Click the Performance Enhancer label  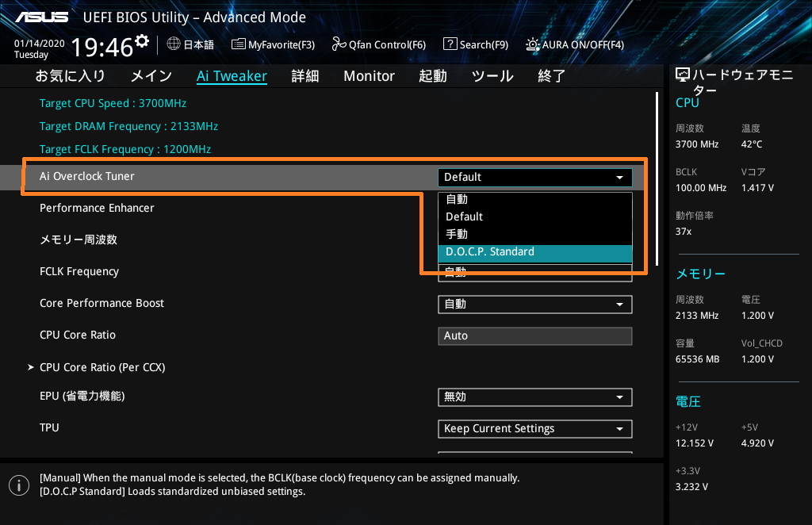[97, 208]
